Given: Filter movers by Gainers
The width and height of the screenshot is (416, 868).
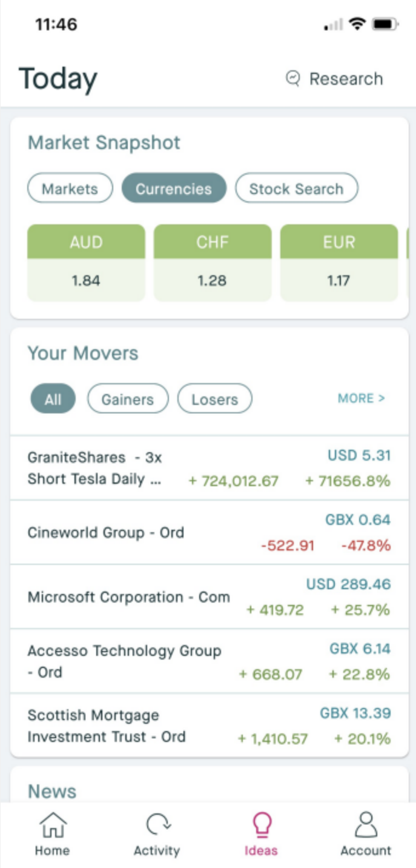Looking at the screenshot, I should click(128, 399).
